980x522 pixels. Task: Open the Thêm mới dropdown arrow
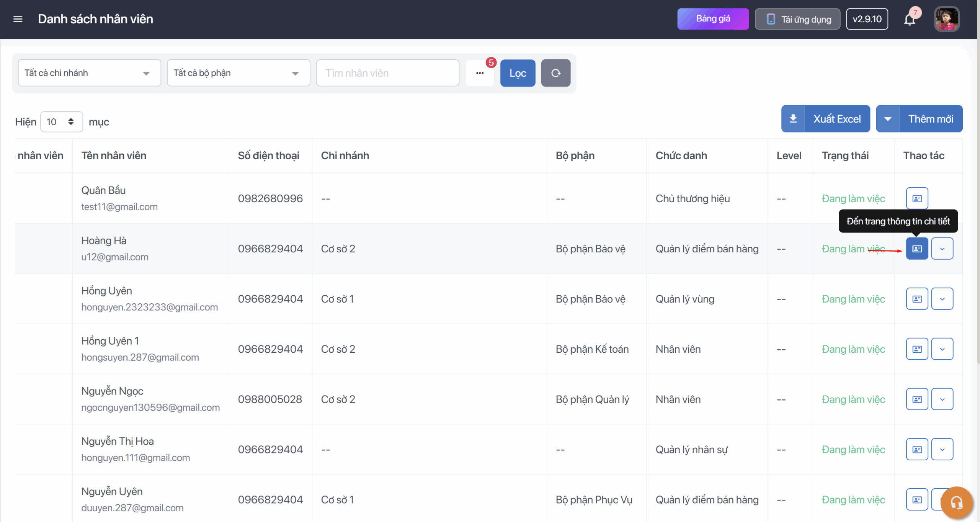click(888, 119)
